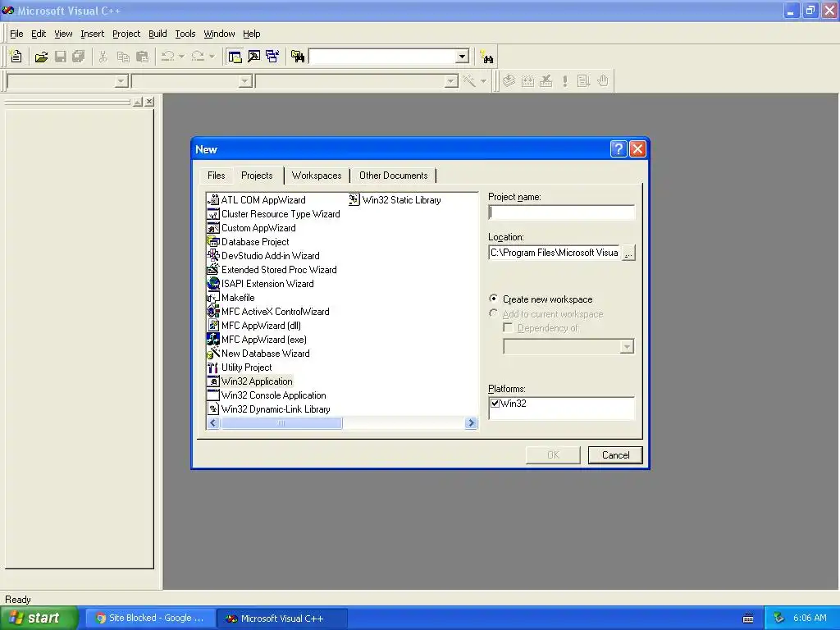Toggle the Output window icon

[x=253, y=57]
